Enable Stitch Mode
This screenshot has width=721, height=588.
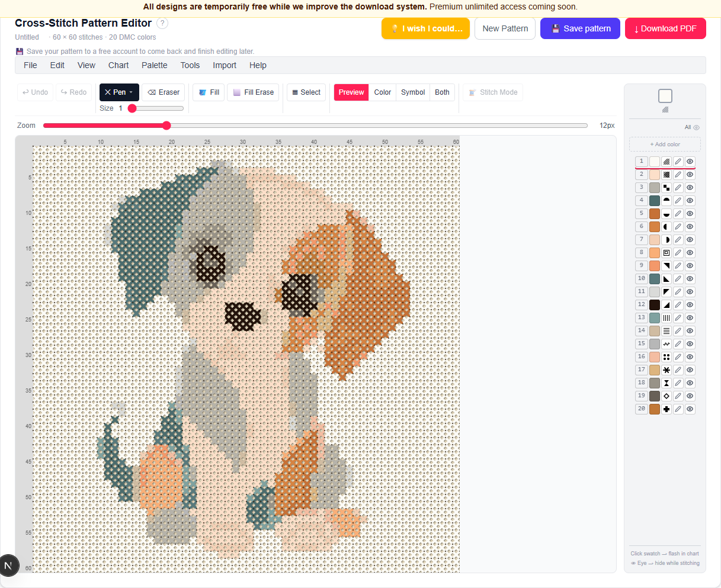[493, 92]
